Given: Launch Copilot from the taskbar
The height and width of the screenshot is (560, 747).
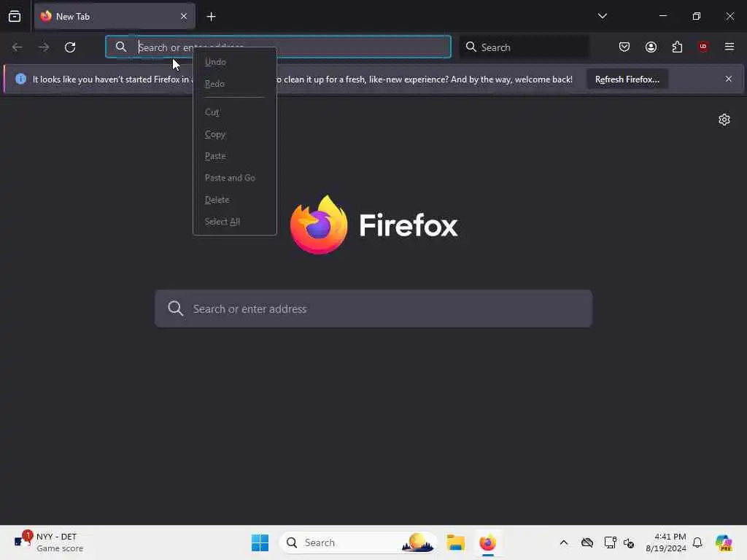Looking at the screenshot, I should point(724,542).
